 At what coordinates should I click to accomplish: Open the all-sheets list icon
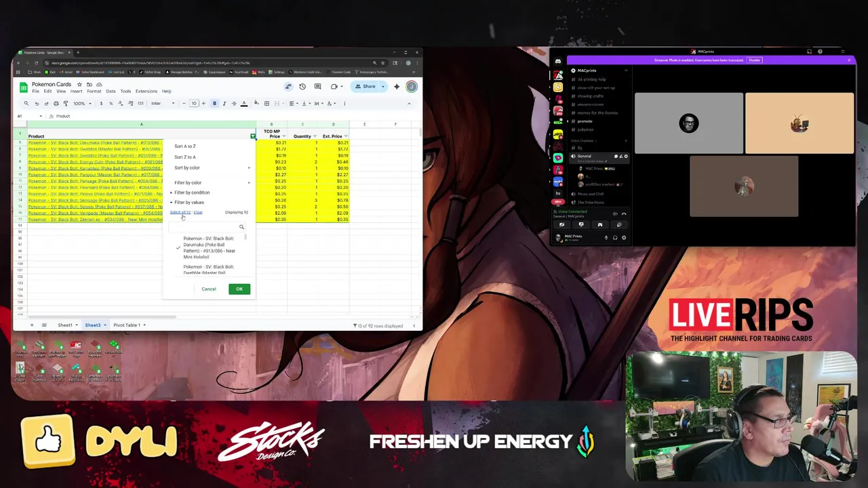click(x=44, y=325)
